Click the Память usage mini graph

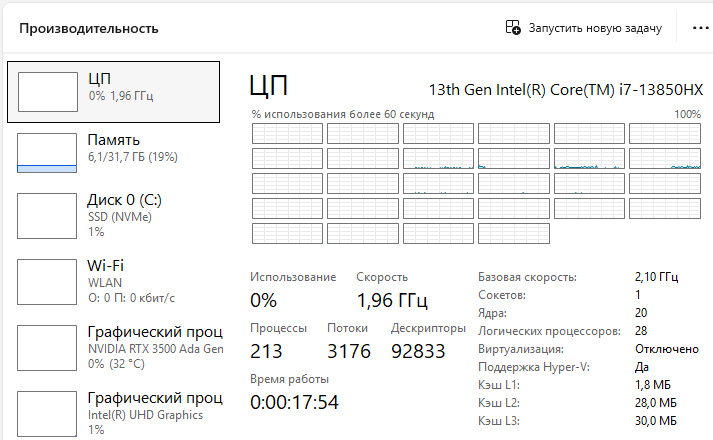point(47,153)
